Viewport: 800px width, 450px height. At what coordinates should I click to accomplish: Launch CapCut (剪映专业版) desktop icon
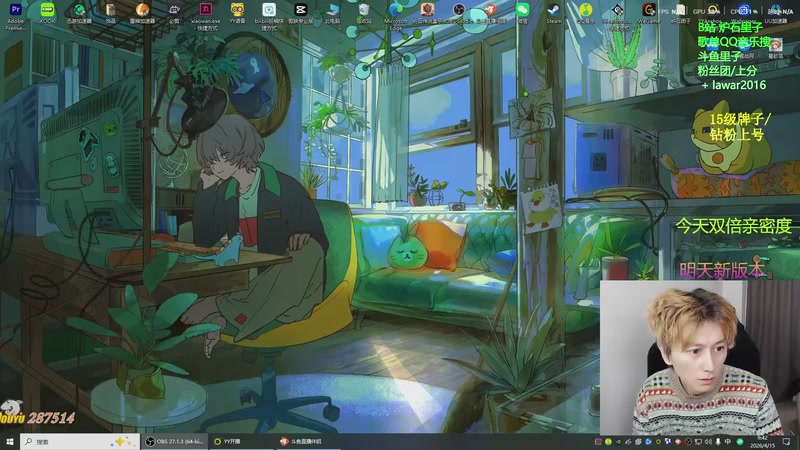pos(301,14)
